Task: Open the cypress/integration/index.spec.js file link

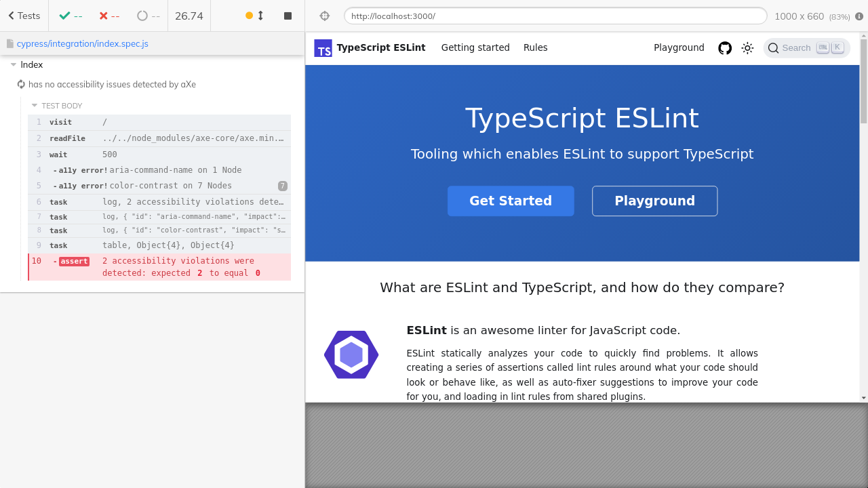Action: (82, 43)
